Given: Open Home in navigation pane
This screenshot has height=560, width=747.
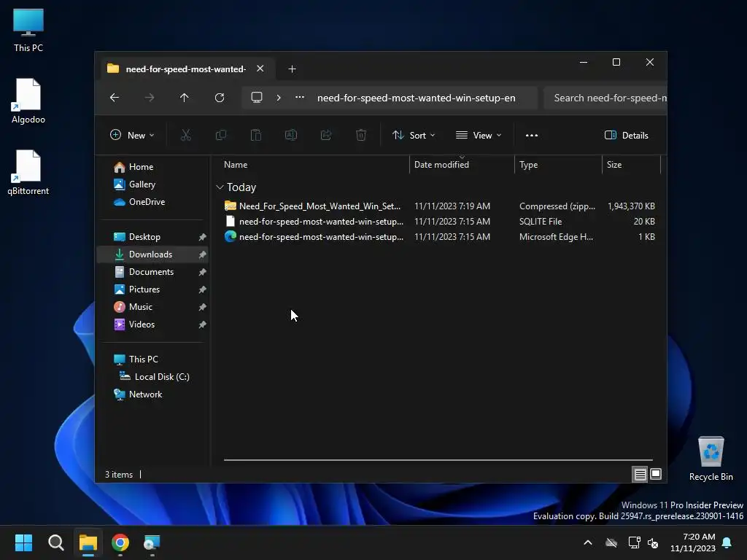Looking at the screenshot, I should (134, 167).
